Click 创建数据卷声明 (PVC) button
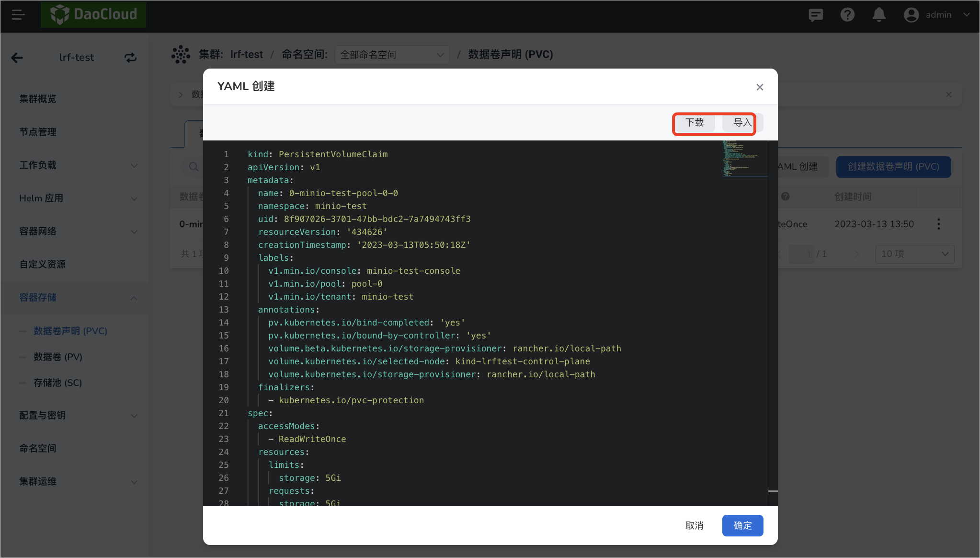 (x=893, y=167)
